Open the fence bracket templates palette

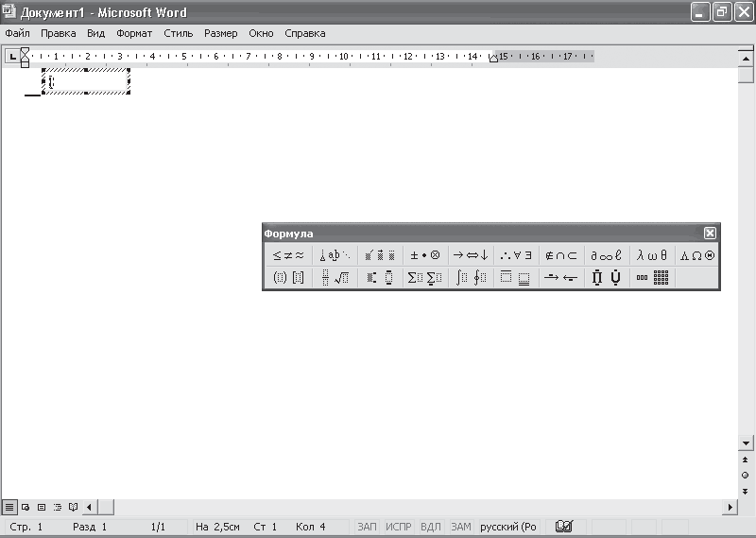289,277
